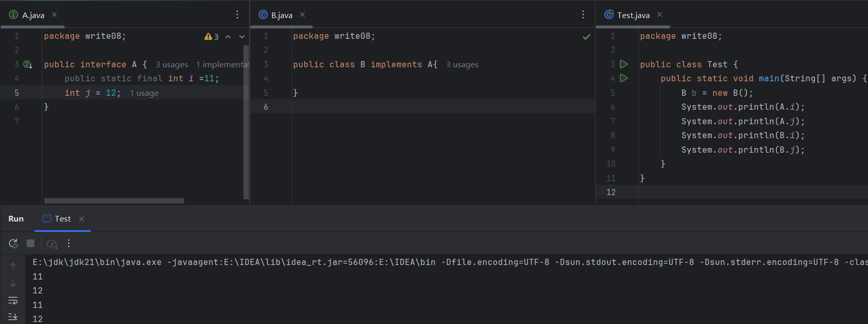Viewport: 868px width, 324px height.
Task: Open the '3 usages' hint for class B
Action: [x=462, y=65]
